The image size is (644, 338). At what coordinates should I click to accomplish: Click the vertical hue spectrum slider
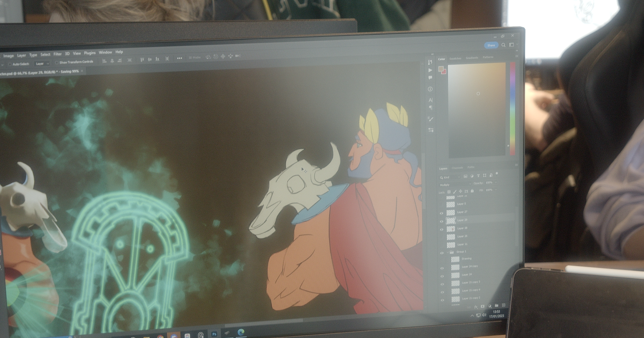click(512, 108)
